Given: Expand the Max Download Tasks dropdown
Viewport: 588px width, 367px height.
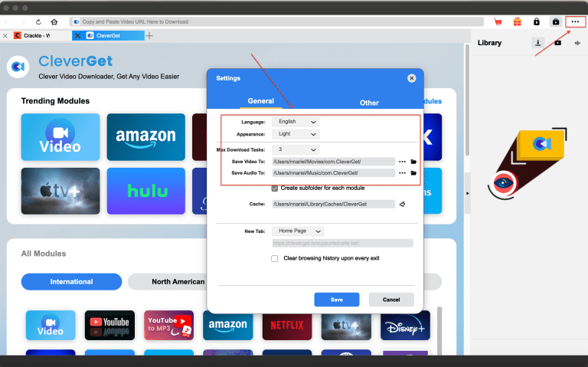Looking at the screenshot, I should click(x=298, y=149).
